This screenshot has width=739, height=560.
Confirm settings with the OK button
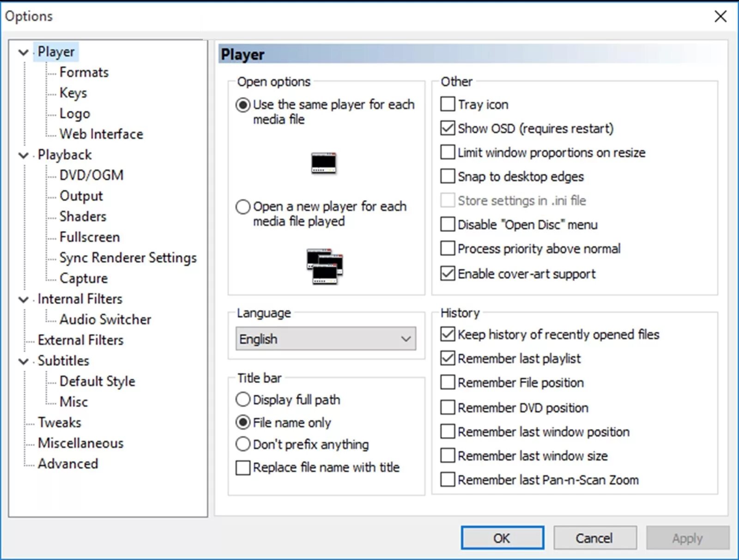click(x=502, y=538)
